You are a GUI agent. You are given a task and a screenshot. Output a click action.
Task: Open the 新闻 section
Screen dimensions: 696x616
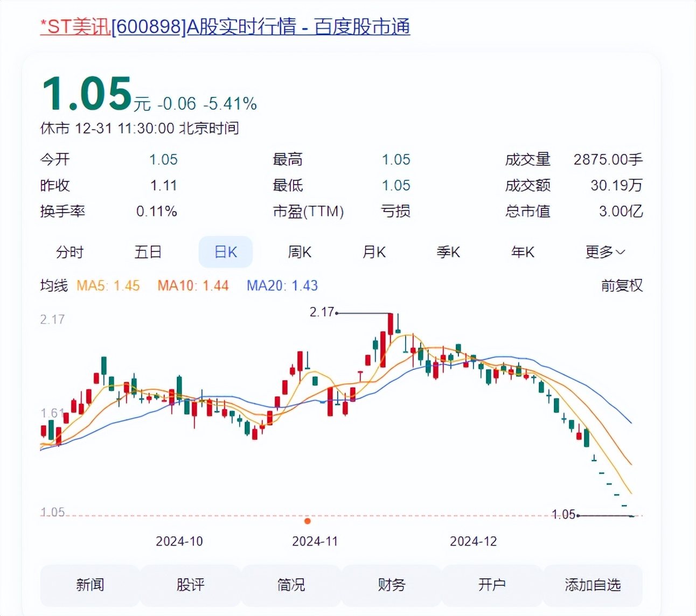90,585
